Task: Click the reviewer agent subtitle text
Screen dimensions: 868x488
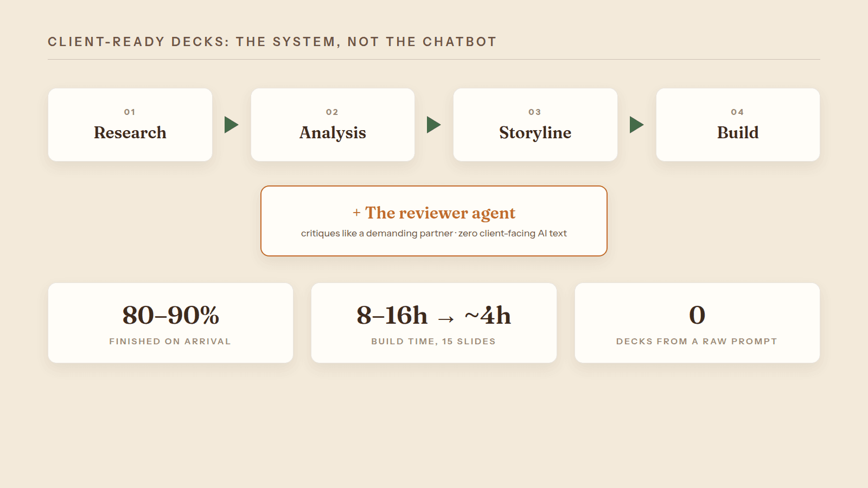Action: 434,233
